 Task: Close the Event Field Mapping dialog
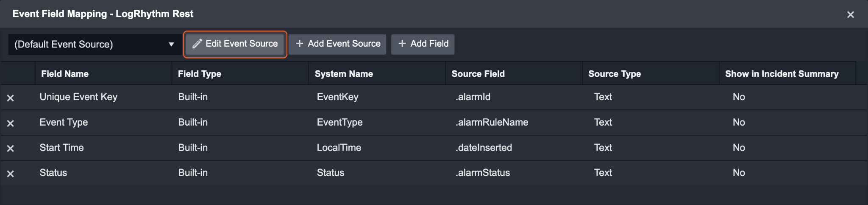click(850, 15)
